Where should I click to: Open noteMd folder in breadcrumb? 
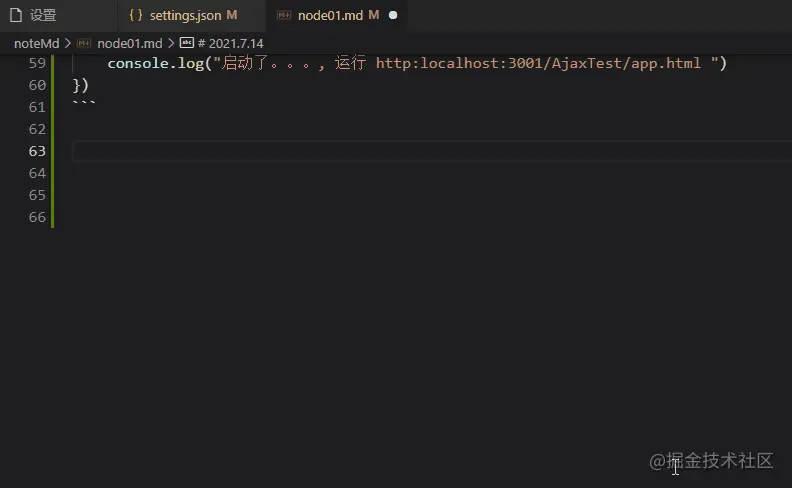pyautogui.click(x=36, y=43)
